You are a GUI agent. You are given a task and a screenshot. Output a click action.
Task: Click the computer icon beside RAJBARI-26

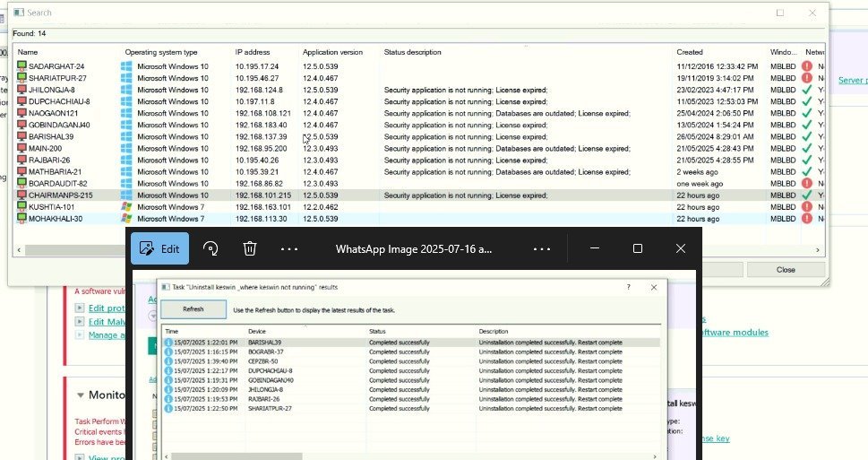[x=21, y=161]
